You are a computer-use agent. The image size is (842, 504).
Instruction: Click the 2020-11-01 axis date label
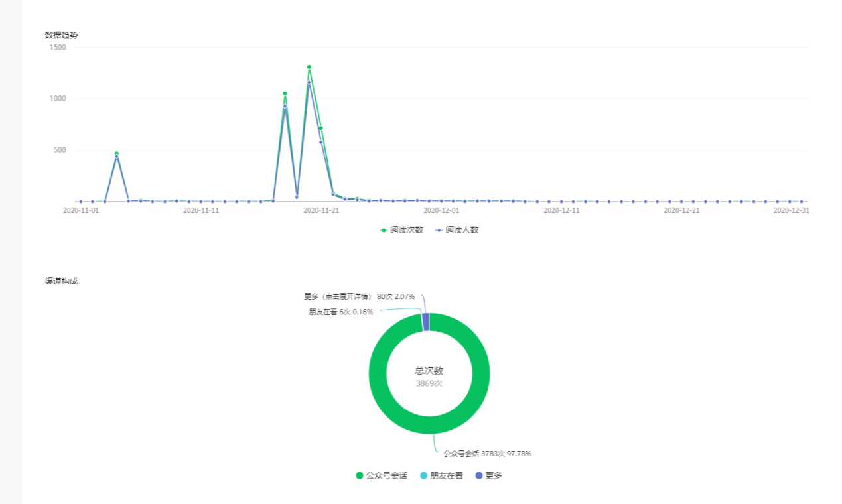click(81, 210)
